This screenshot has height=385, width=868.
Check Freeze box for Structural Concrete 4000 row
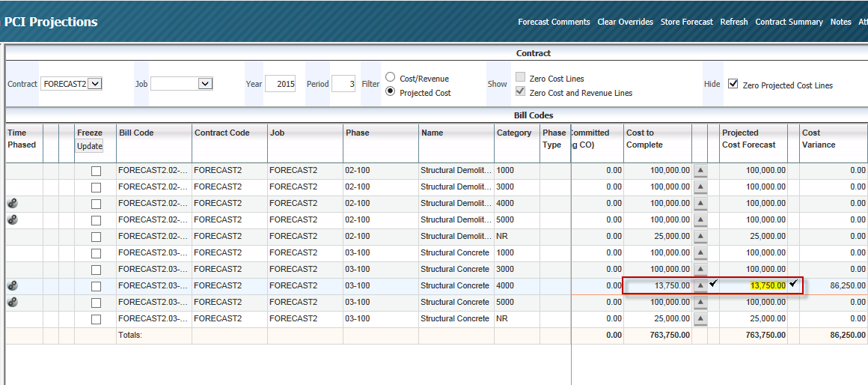coord(97,286)
